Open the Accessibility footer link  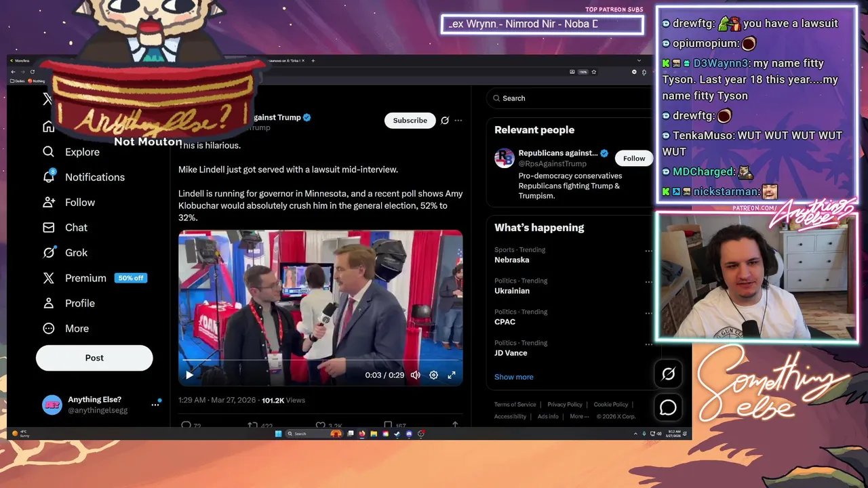[x=510, y=417]
